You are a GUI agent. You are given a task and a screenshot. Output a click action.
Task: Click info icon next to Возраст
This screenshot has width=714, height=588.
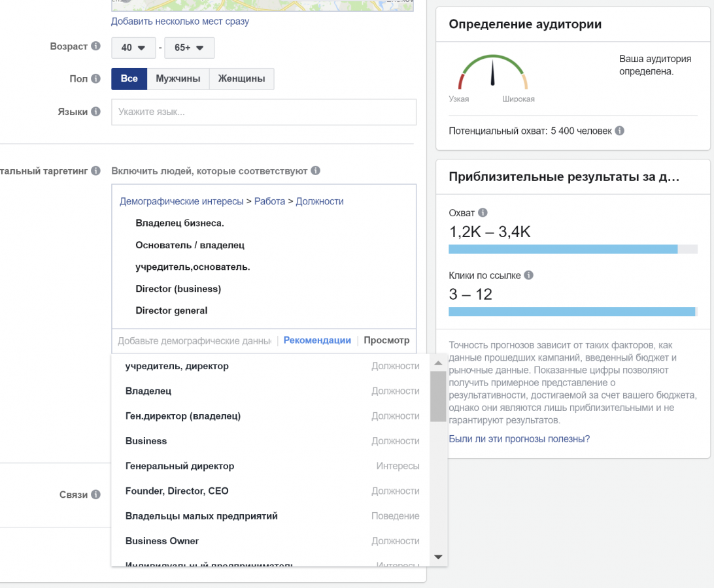pos(96,46)
